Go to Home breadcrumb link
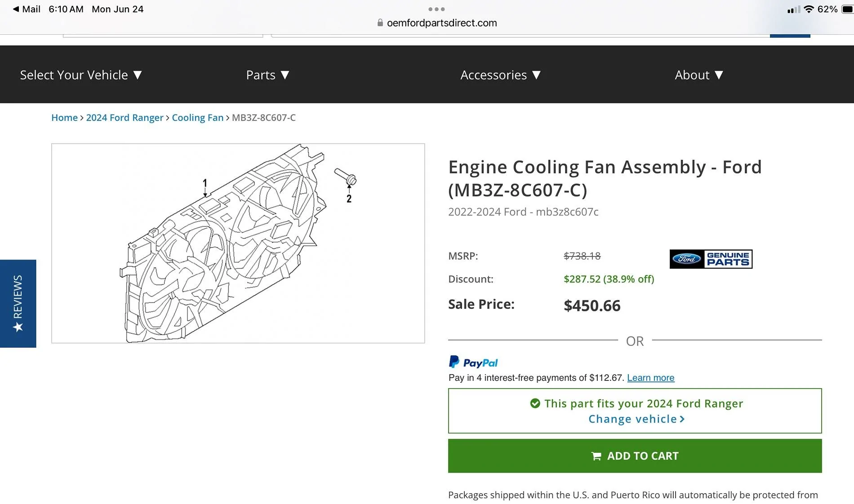Image resolution: width=854 pixels, height=504 pixels. click(x=64, y=118)
